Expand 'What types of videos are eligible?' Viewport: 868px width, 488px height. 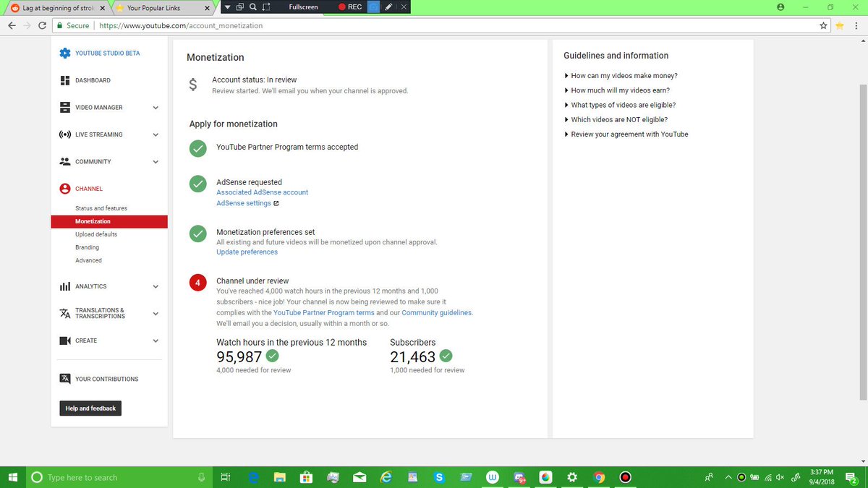(620, 105)
